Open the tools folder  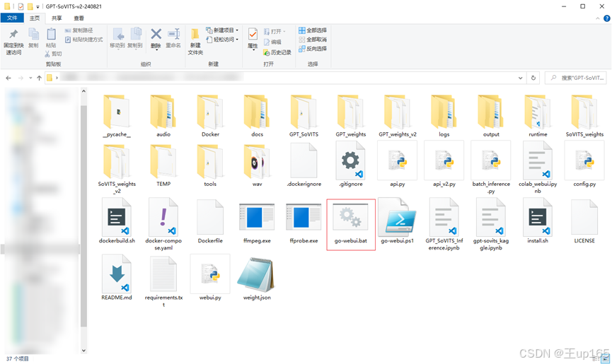click(x=210, y=165)
